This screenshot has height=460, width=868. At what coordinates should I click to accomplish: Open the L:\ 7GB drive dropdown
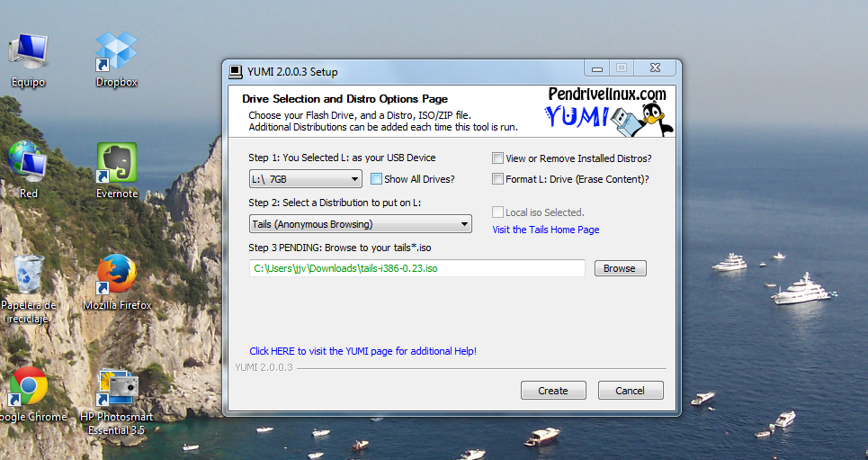click(306, 179)
